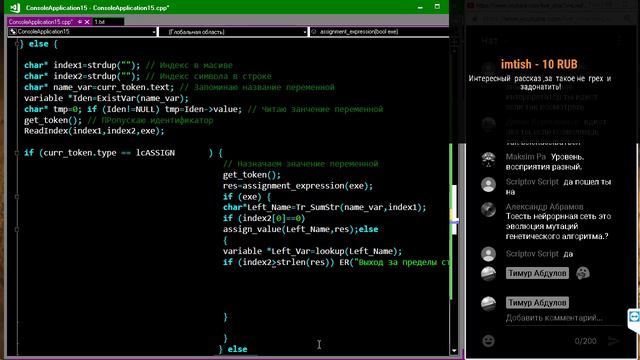Open the emoji picker in chat
640x360 pixels.
coord(488,341)
